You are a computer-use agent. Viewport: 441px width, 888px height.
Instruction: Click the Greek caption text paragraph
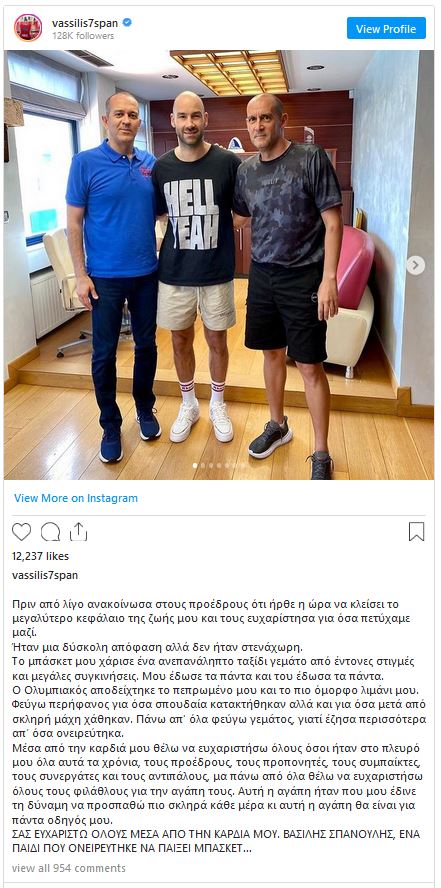(x=217, y=730)
